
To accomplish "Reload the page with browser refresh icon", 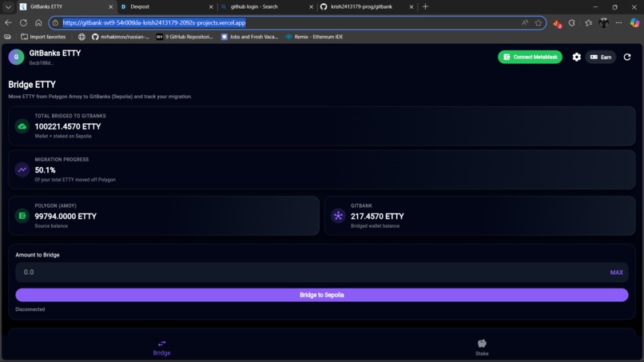I will 23,22.
